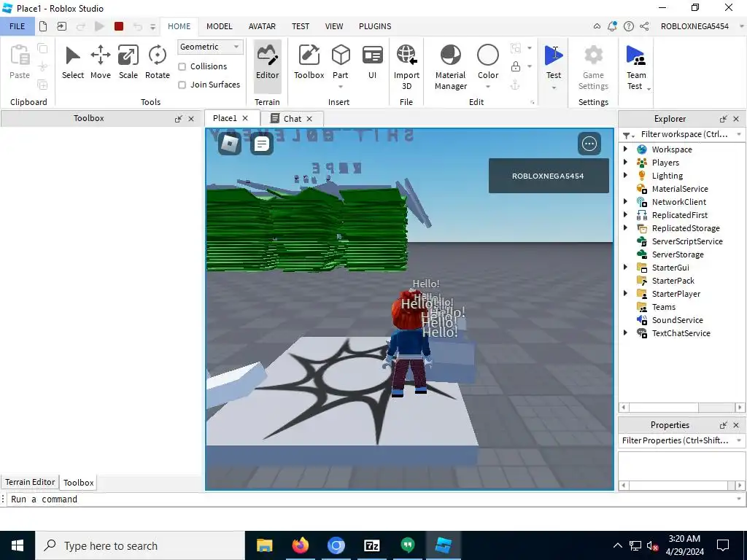
Task: Select SoundService in Explorer
Action: (677, 320)
